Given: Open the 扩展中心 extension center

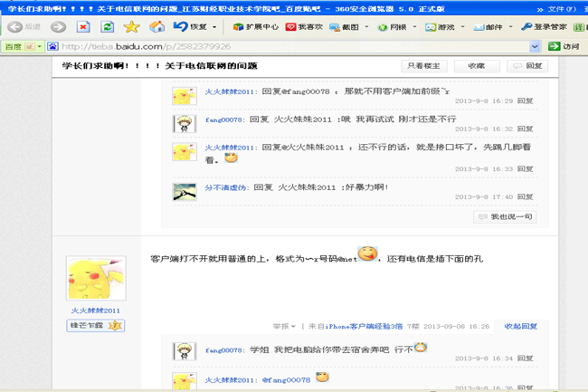Looking at the screenshot, I should 257,27.
